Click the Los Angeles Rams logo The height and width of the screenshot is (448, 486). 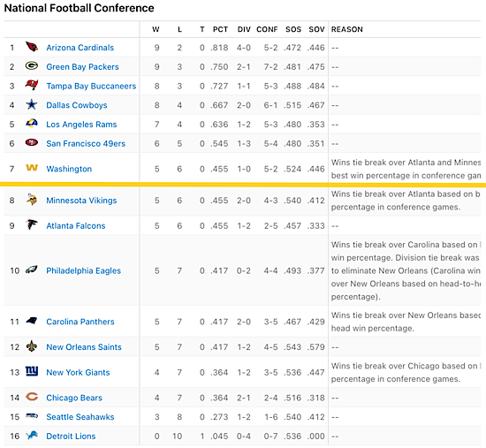32,124
